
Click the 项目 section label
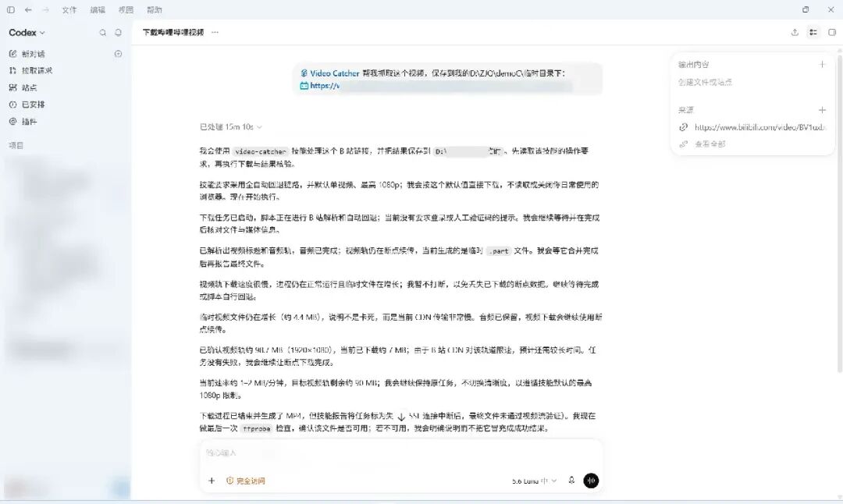click(16, 145)
